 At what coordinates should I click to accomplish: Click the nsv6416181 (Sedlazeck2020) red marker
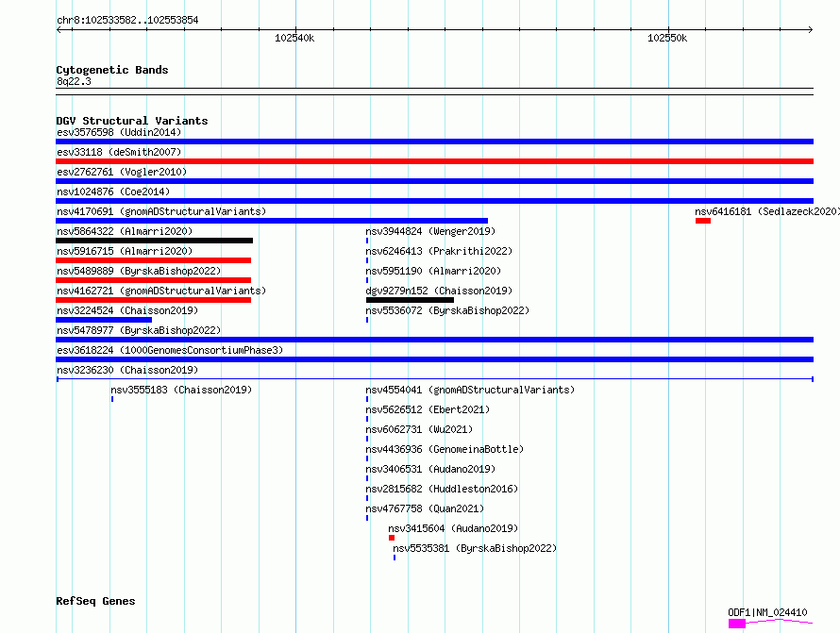click(x=703, y=221)
